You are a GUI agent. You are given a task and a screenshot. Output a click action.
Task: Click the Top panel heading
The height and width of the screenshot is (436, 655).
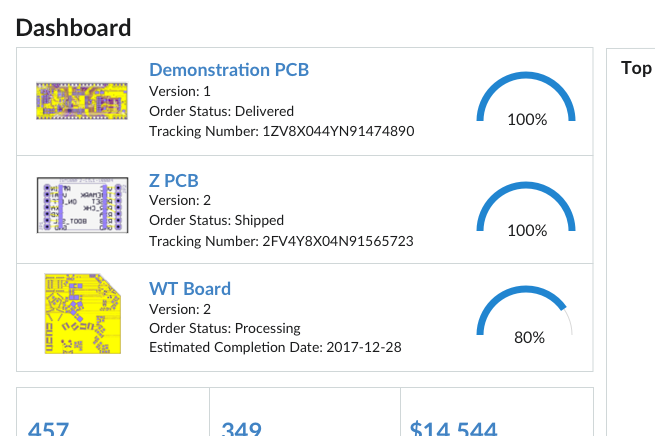(x=636, y=68)
